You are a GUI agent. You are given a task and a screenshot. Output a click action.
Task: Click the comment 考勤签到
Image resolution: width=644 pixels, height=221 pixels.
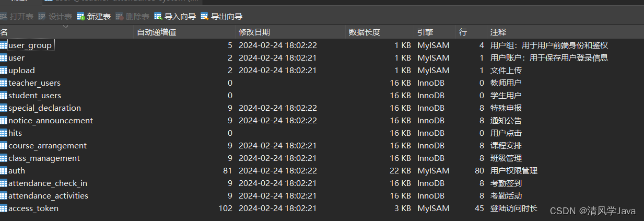[x=506, y=183]
